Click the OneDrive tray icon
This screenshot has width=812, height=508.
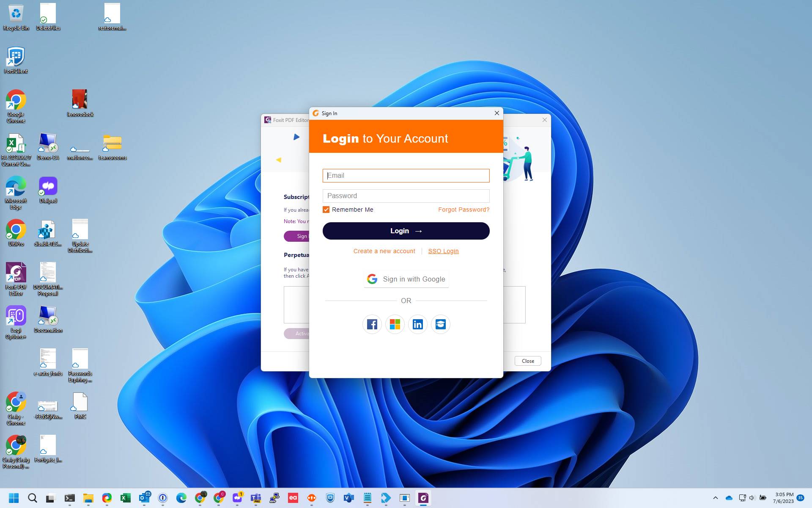pos(729,498)
